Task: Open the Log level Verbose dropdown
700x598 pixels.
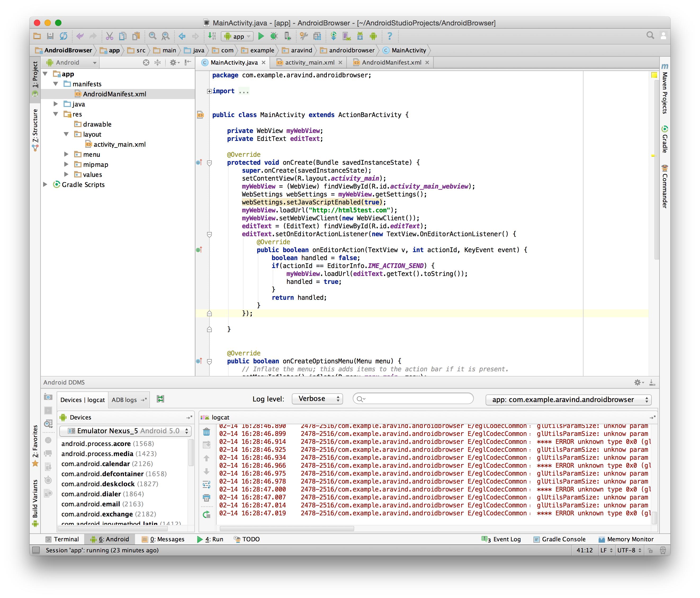Action: pos(317,399)
